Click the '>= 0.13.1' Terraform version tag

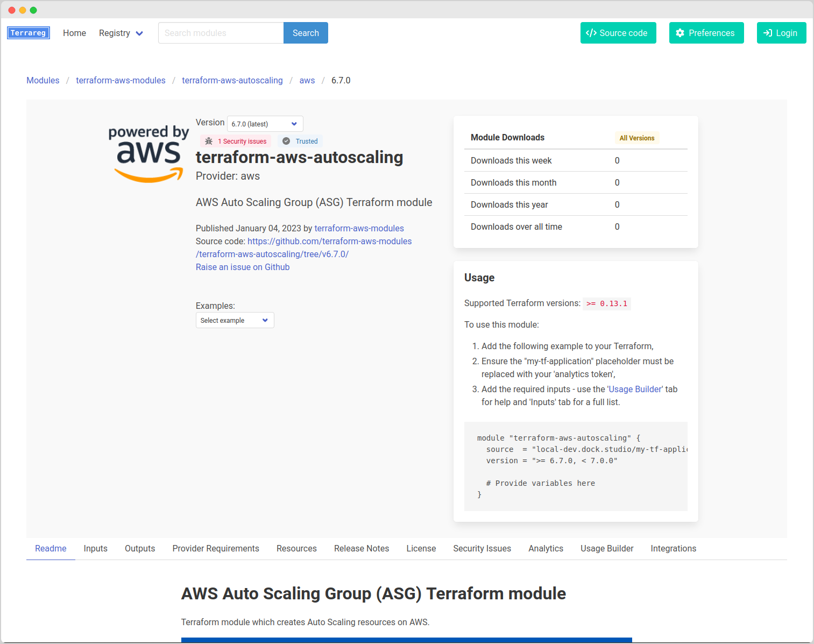pyautogui.click(x=607, y=303)
